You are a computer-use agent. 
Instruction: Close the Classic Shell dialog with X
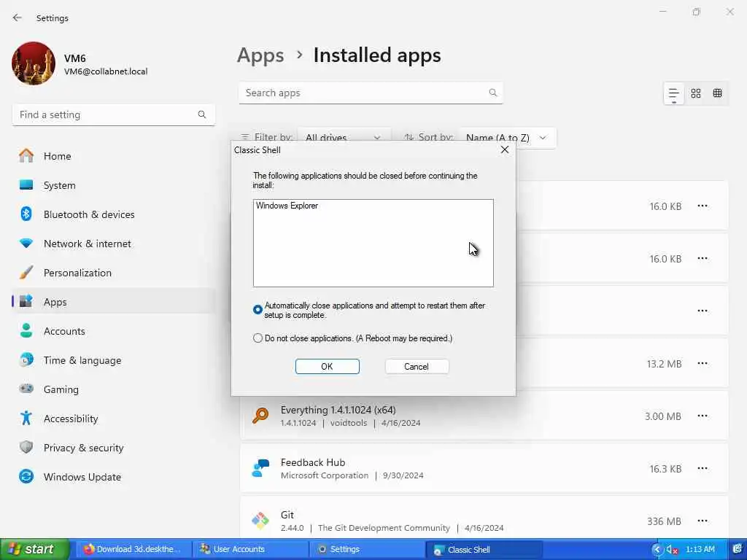[505, 150]
